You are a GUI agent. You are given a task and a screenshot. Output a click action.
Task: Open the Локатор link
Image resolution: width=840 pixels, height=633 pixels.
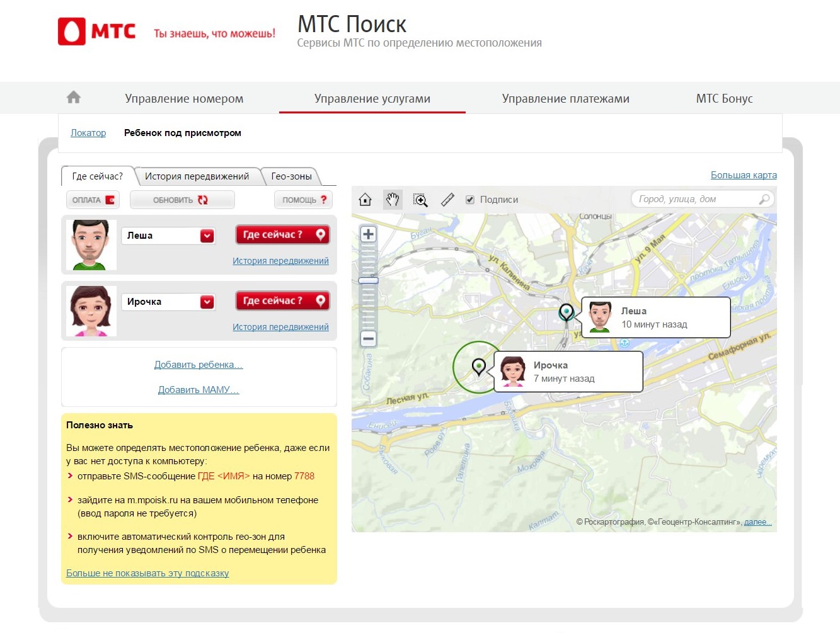pyautogui.click(x=88, y=133)
